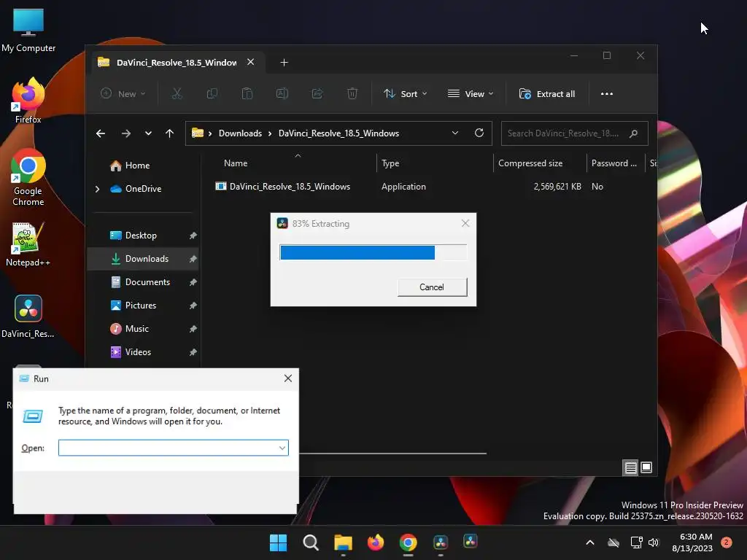This screenshot has height=560, width=747.
Task: Unpin Desktop using its pin icon
Action: 193,236
